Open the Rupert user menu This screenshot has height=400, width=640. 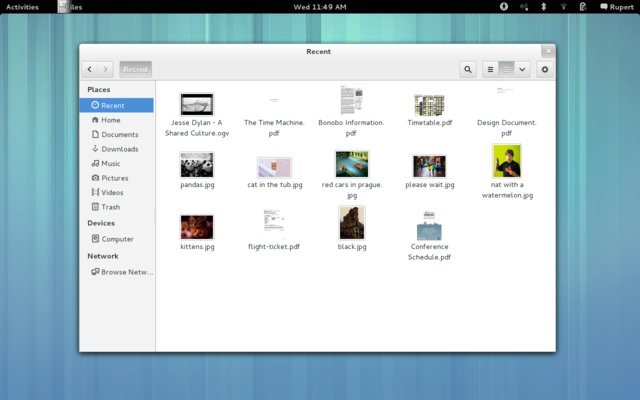[x=614, y=6]
